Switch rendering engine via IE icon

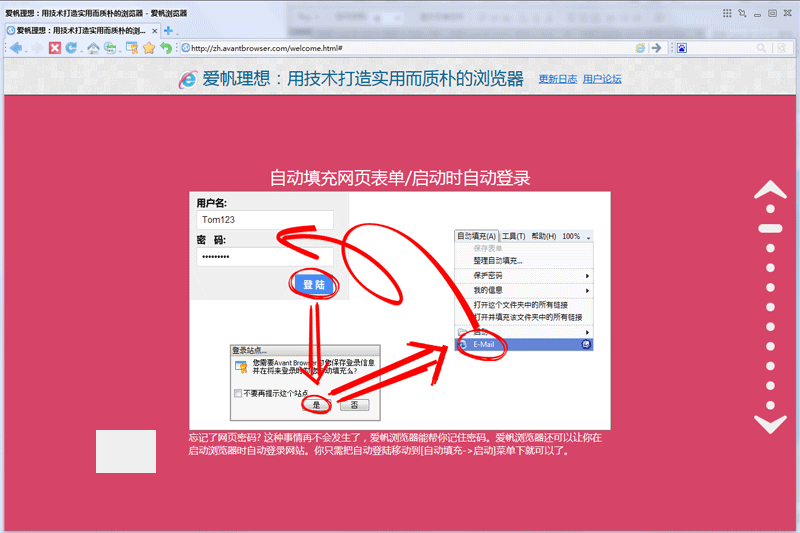tap(640, 48)
